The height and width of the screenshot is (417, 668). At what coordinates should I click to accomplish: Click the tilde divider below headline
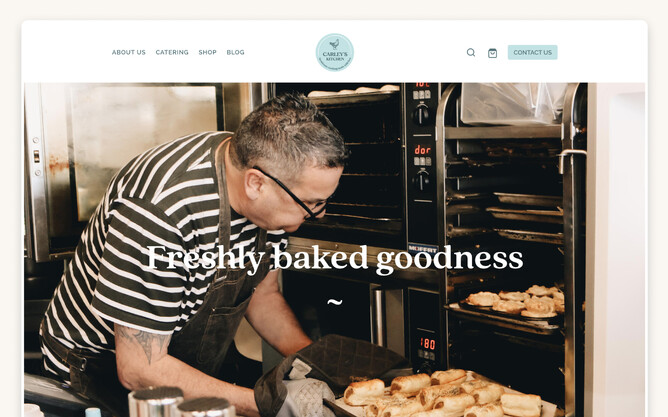pos(335,302)
